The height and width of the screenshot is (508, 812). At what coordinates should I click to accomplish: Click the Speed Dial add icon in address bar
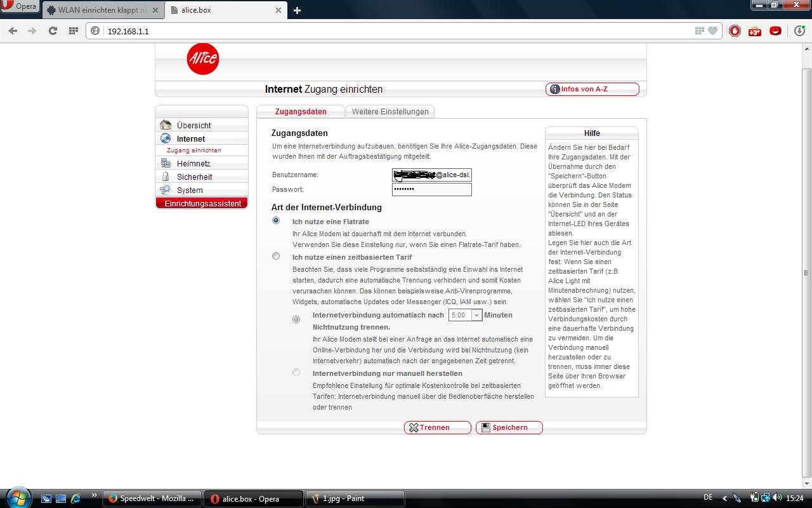point(699,30)
